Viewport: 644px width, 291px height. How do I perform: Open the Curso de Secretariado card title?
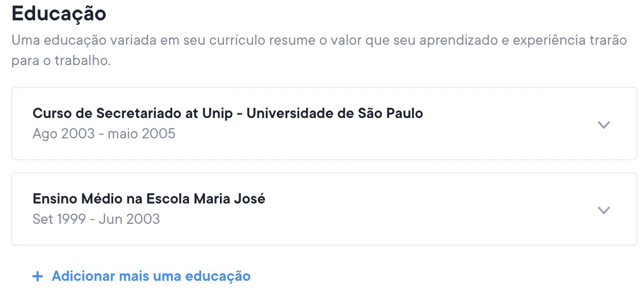(228, 113)
